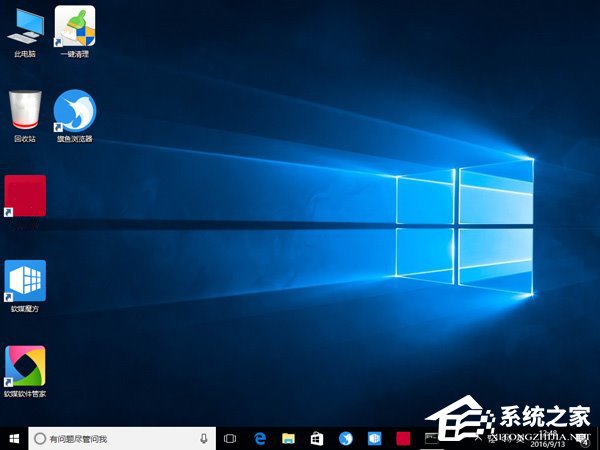Screen dimensions: 600x450
Task: Launch Microsoft Edge from the taskbar
Action: (x=260, y=439)
